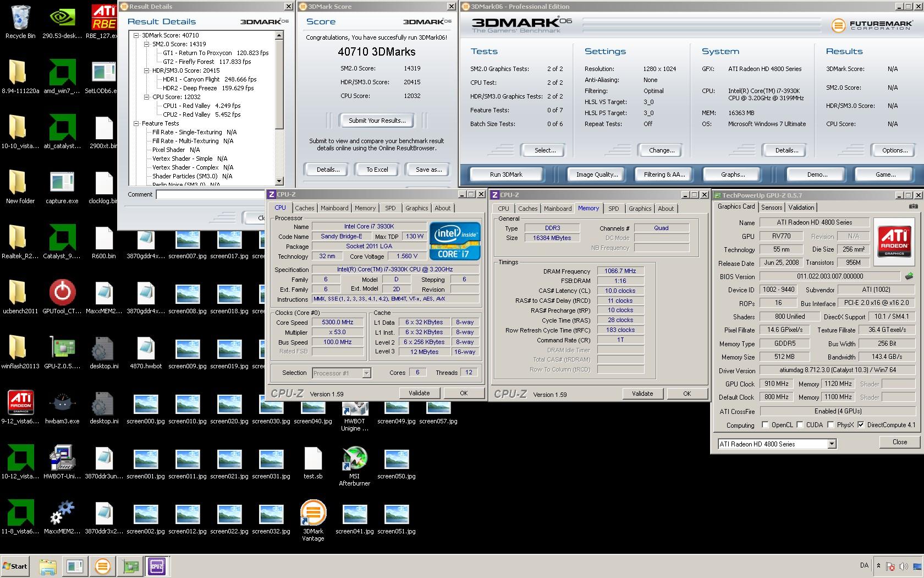The image size is (924, 578).
Task: Click the GPU-Z taskbar icon
Action: 130,566
